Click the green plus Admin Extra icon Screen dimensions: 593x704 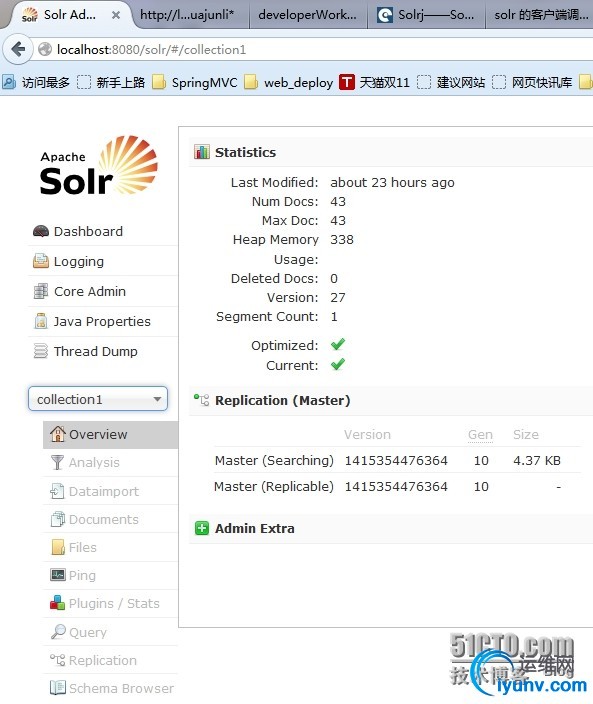point(202,528)
